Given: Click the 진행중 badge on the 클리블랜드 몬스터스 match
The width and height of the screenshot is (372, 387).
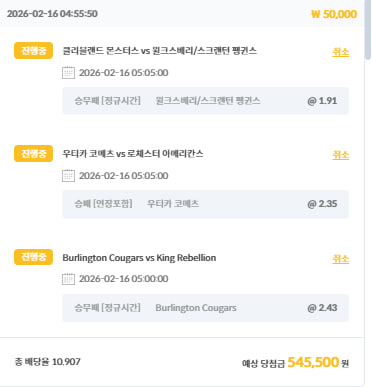Looking at the screenshot, I should 33,51.
